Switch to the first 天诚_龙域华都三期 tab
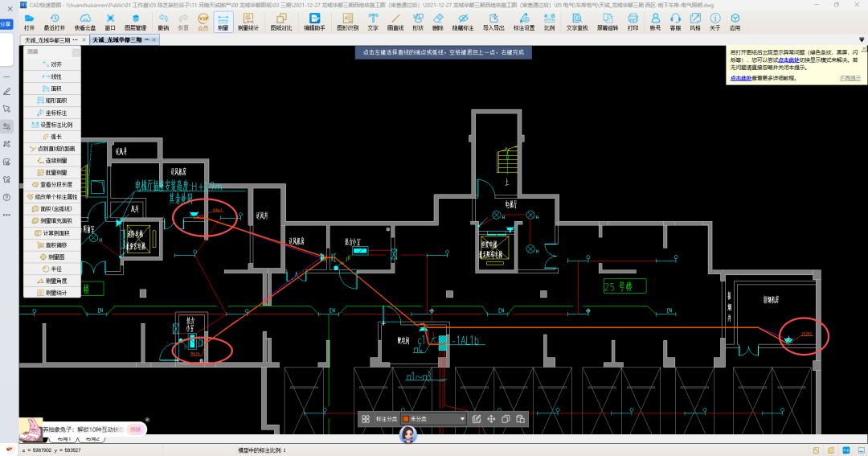 coord(47,40)
